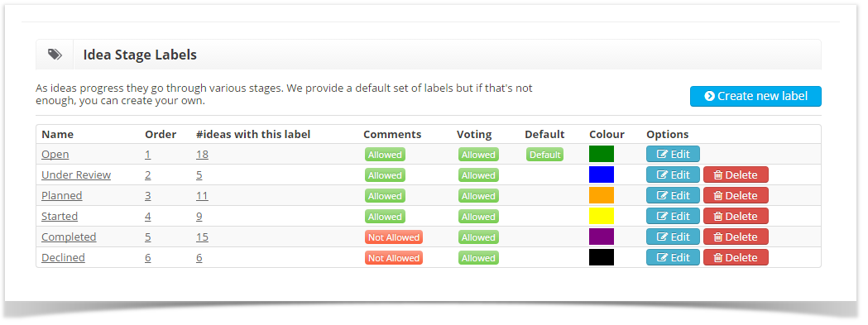Click order number 4 for Started

point(148,217)
